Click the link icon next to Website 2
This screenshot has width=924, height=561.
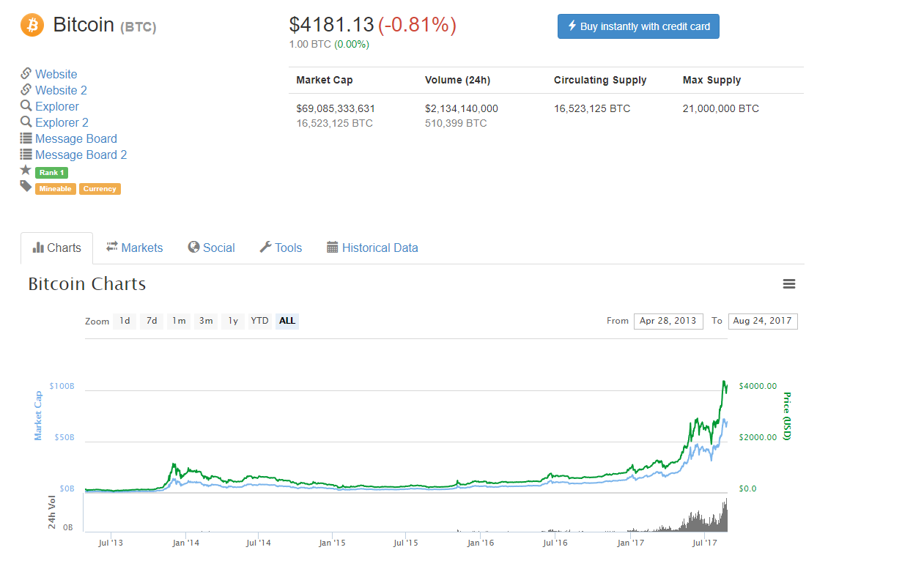[26, 90]
